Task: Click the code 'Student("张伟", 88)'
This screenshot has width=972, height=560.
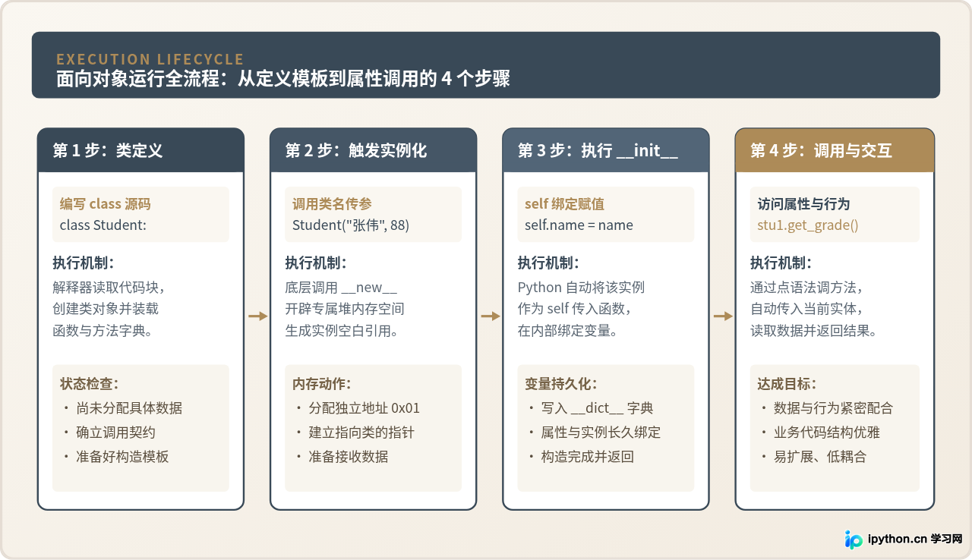Action: tap(351, 225)
